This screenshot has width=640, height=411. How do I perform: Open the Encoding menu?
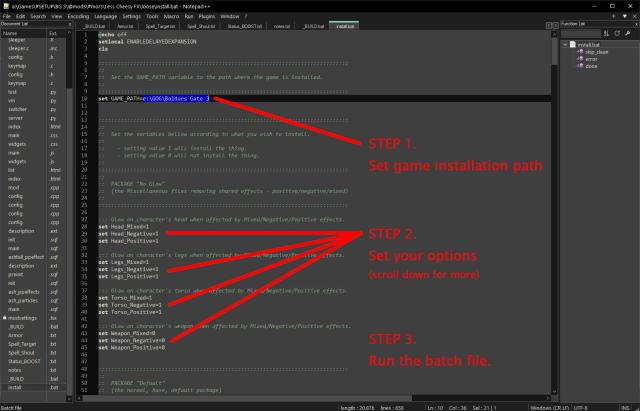click(x=78, y=16)
